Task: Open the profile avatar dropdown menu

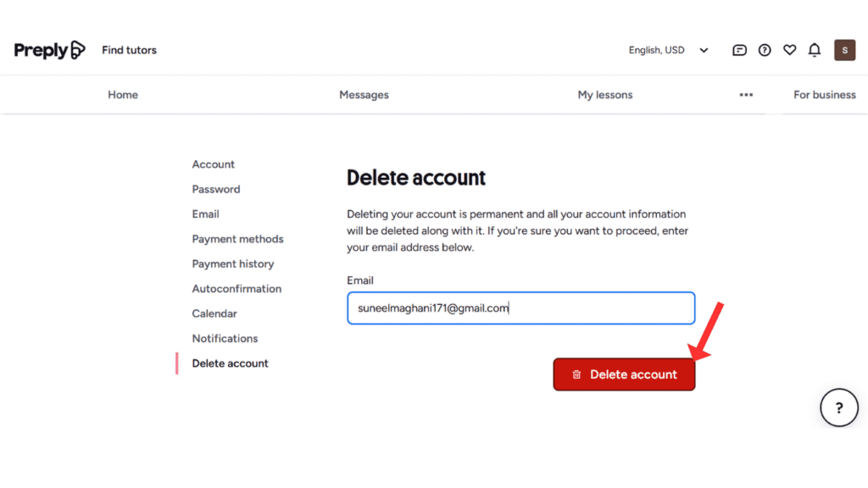Action: click(x=844, y=50)
